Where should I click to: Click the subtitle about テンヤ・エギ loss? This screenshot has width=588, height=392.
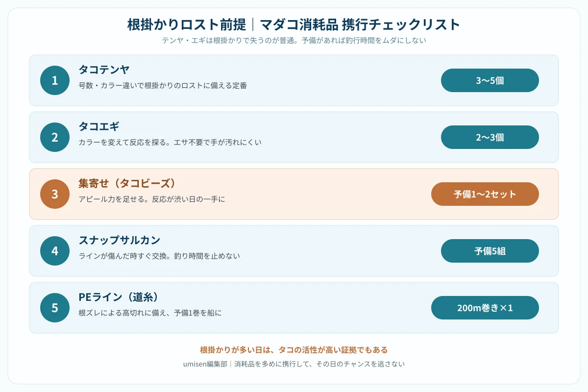(x=294, y=41)
